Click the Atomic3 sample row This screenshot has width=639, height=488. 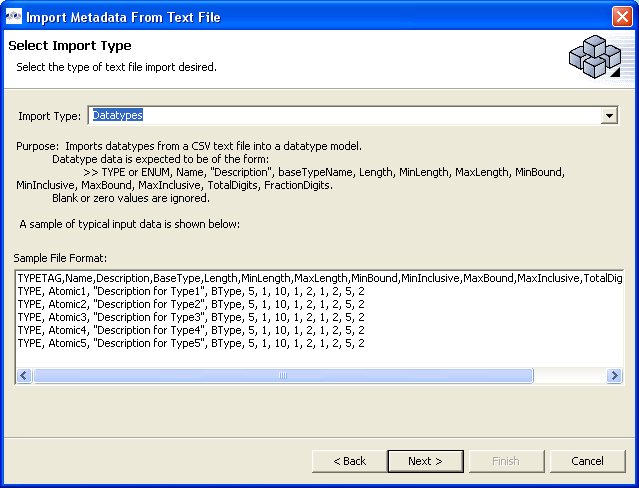click(191, 317)
